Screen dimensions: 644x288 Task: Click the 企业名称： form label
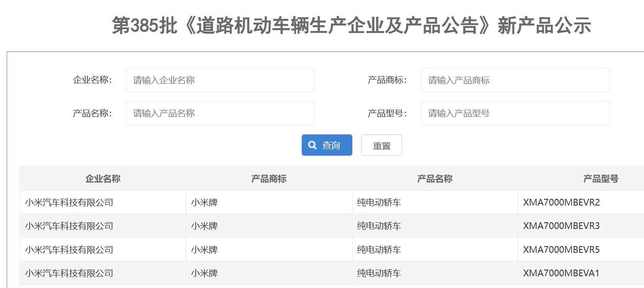[92, 80]
